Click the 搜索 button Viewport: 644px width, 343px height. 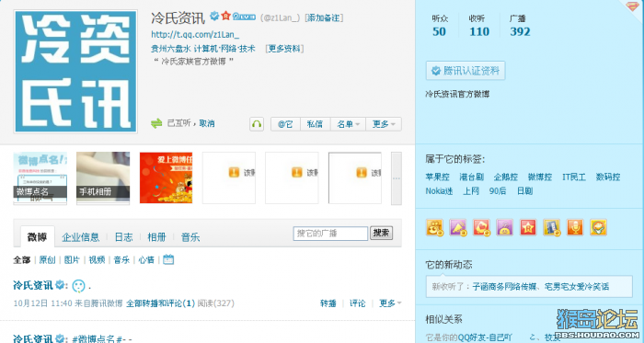point(381,233)
